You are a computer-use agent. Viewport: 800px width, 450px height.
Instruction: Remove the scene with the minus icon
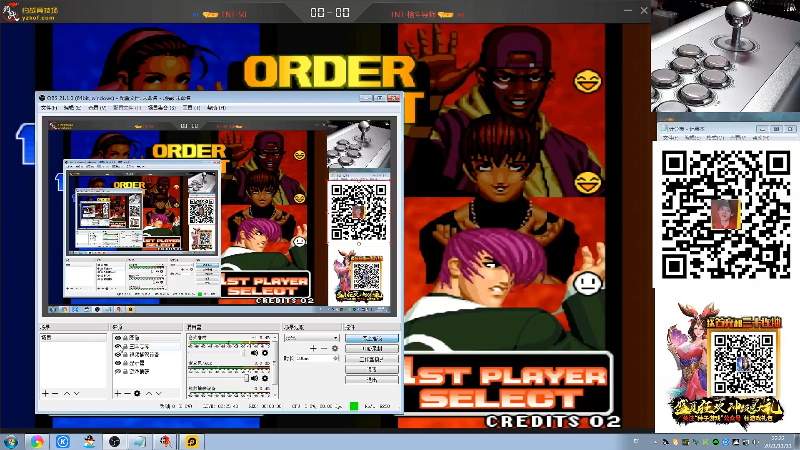coord(55,393)
